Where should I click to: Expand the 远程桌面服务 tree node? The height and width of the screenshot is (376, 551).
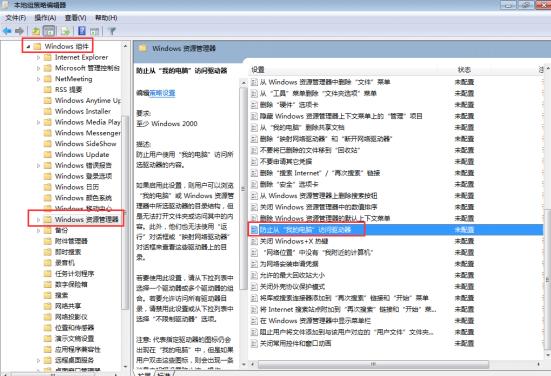pos(38,360)
